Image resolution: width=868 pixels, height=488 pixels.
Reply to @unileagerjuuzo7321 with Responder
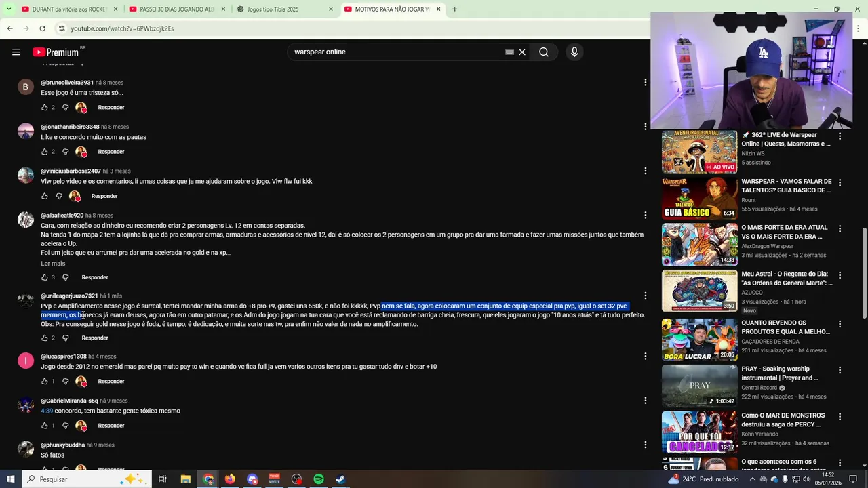point(95,338)
